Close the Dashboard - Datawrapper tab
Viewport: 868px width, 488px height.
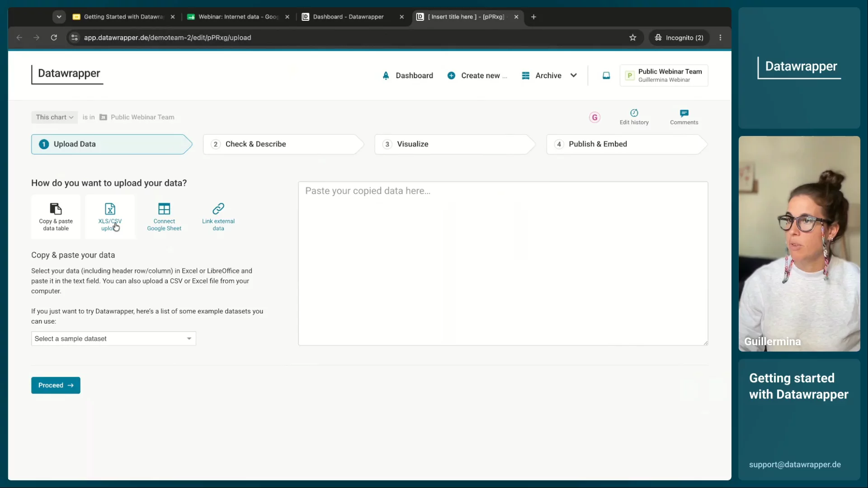[402, 17]
